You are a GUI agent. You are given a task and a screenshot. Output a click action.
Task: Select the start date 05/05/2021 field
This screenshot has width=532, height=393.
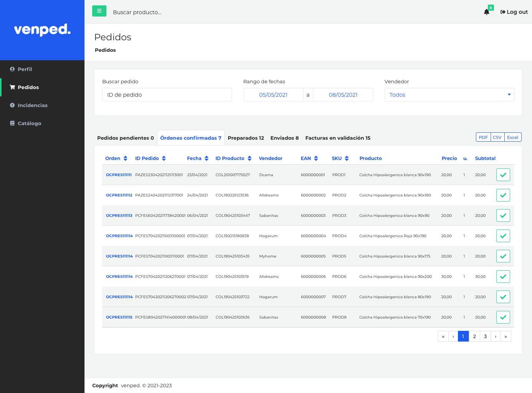tap(273, 95)
